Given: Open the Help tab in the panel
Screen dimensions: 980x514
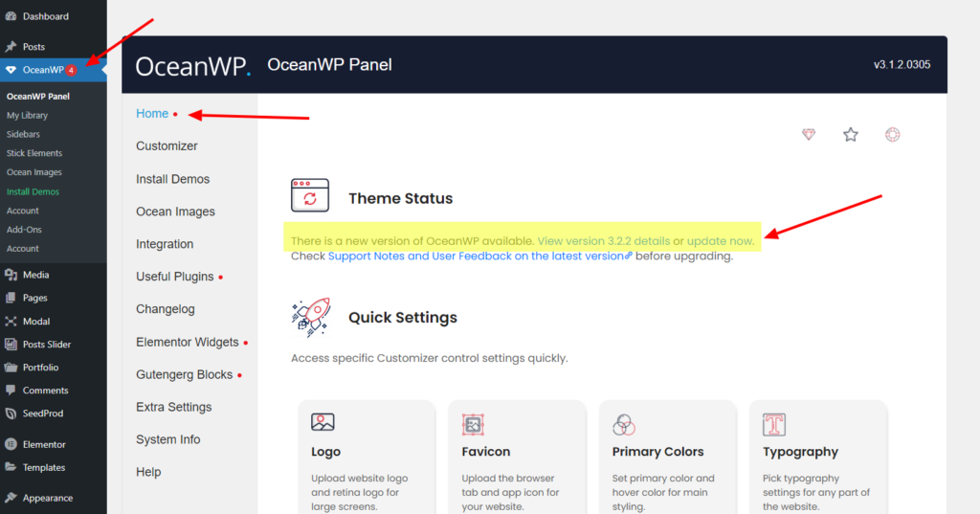Looking at the screenshot, I should (148, 472).
